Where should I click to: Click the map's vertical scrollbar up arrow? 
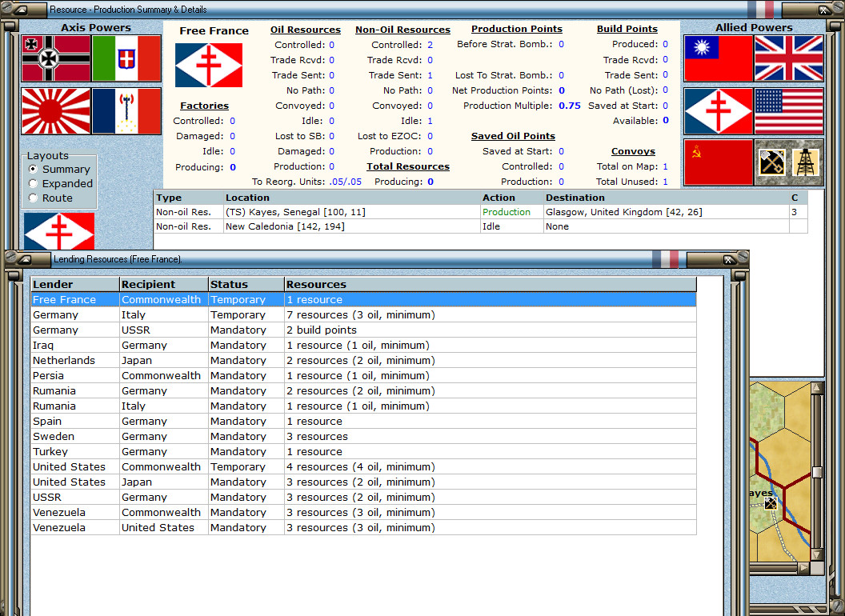pyautogui.click(x=817, y=387)
